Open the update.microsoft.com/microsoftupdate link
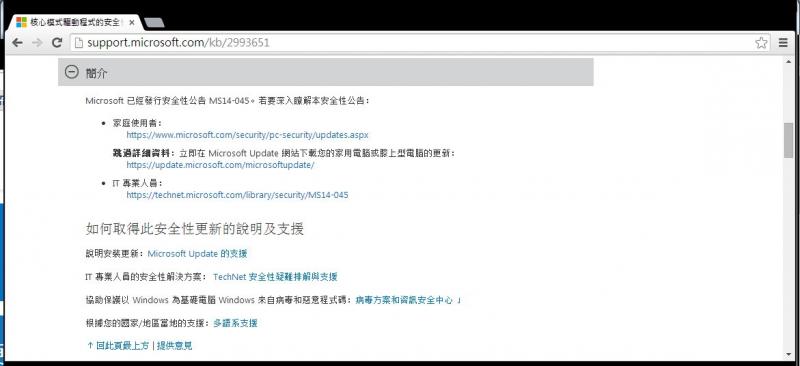The image size is (800, 366). click(220, 165)
